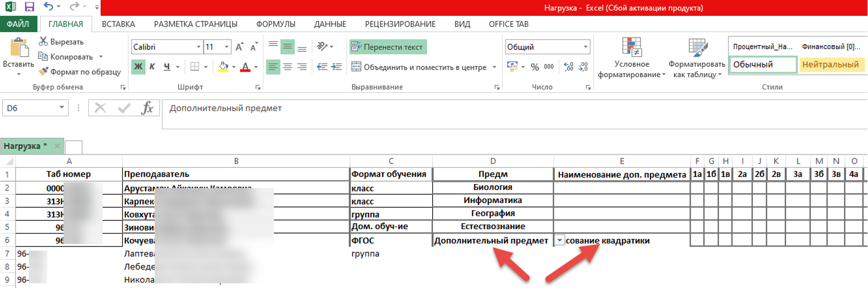
Task: Click the Undo arrow icon
Action: 48,7
